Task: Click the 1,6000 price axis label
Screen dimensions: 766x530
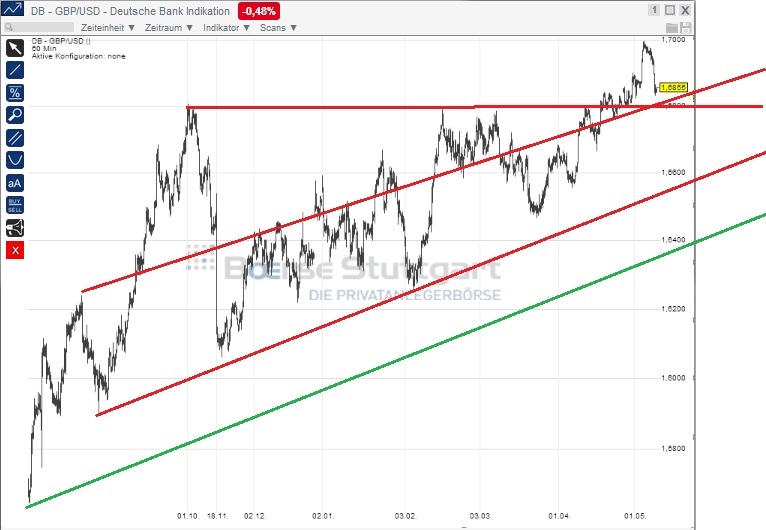Action: (673, 378)
